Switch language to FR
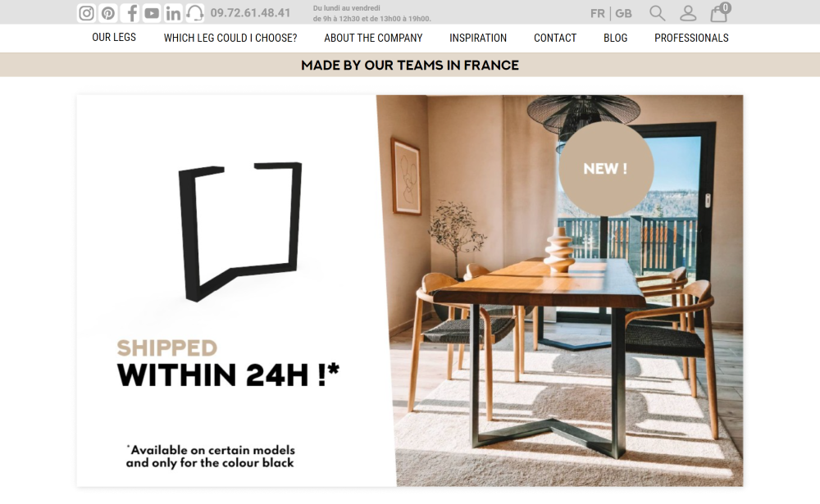Image resolution: width=820 pixels, height=504 pixels. [x=597, y=13]
